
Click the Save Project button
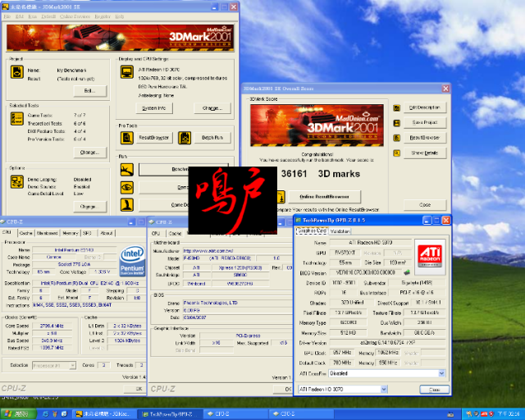[425, 122]
